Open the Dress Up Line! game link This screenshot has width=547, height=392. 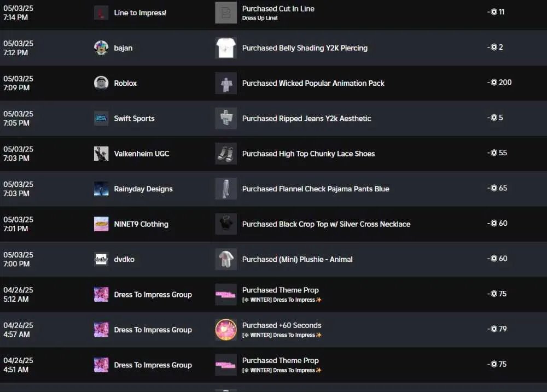click(x=259, y=18)
